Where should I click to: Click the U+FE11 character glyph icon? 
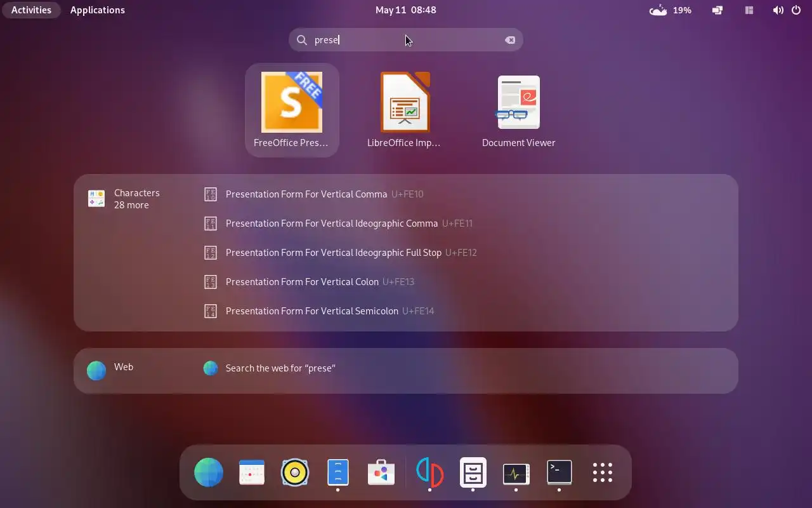(211, 224)
